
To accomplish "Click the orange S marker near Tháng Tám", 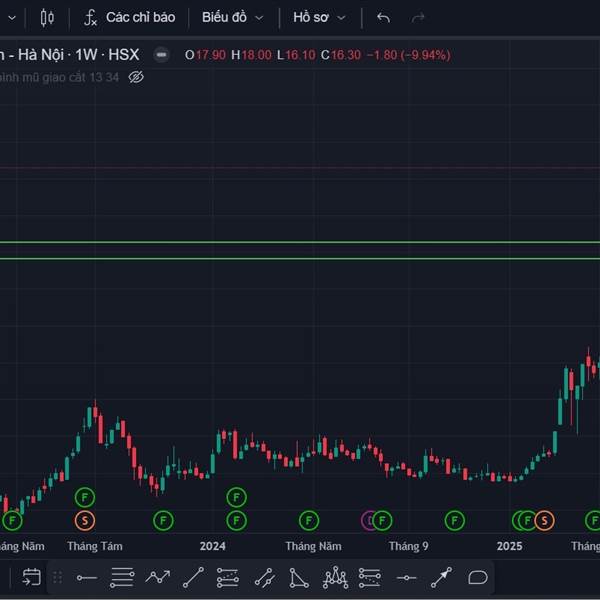I will [x=85, y=520].
